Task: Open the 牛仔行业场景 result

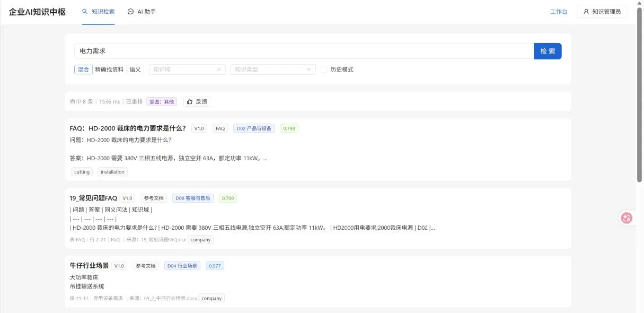Action: [x=90, y=266]
